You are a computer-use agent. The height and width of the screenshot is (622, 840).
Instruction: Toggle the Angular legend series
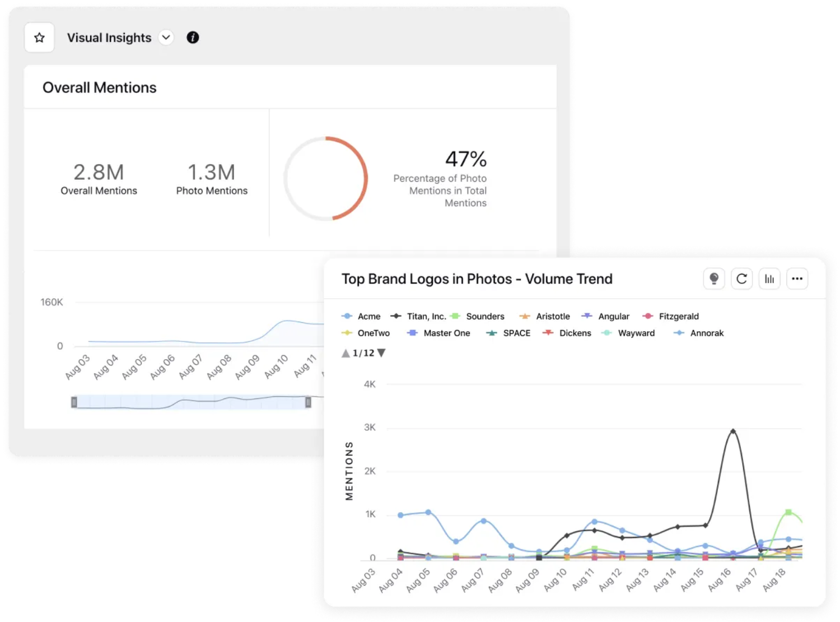pyautogui.click(x=605, y=316)
